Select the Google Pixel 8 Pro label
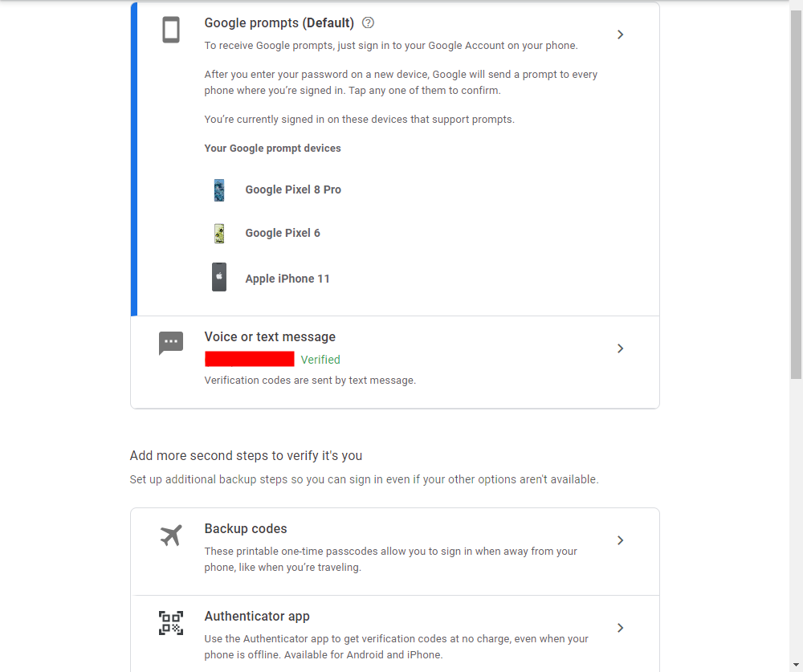The image size is (803, 672). (293, 190)
